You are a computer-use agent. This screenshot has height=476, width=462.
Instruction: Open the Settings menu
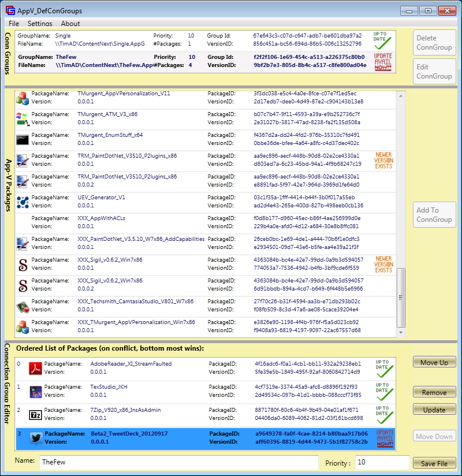click(x=40, y=23)
